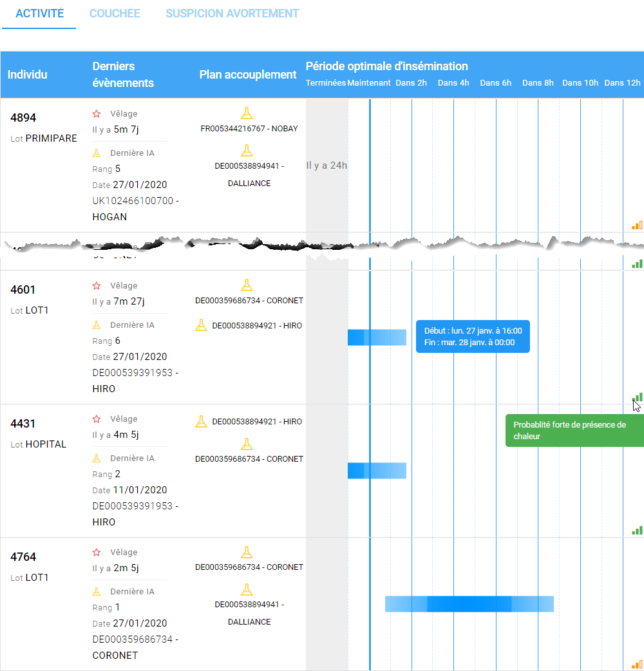This screenshot has width=644, height=671.
Task: Open individual 4894
Action: (x=23, y=118)
